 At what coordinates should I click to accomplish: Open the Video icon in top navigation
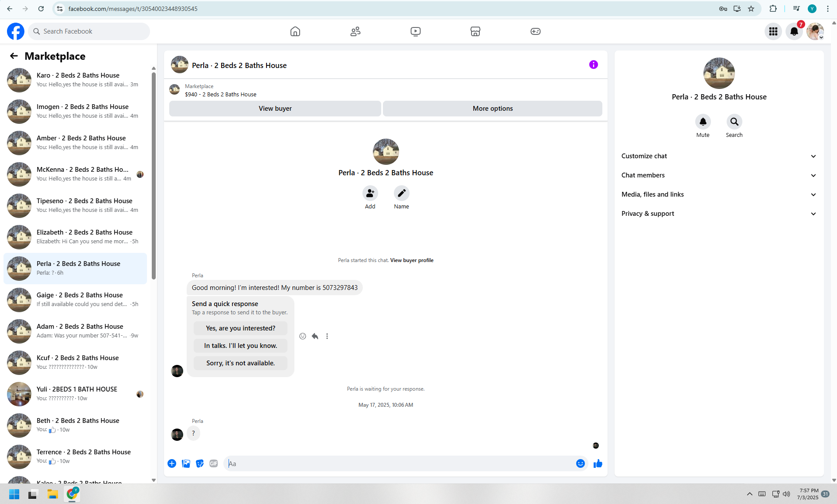pos(416,31)
